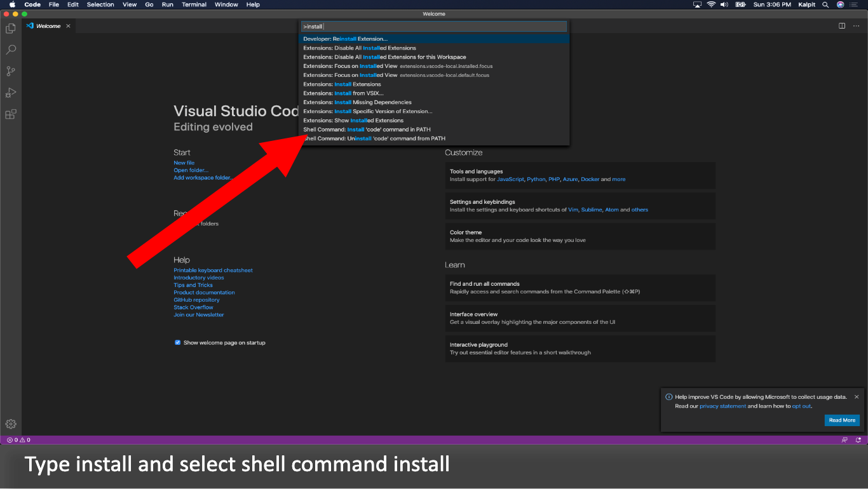This screenshot has width=868, height=489.
Task: Open the Printable keyboard cheatsheet link
Action: tap(213, 269)
